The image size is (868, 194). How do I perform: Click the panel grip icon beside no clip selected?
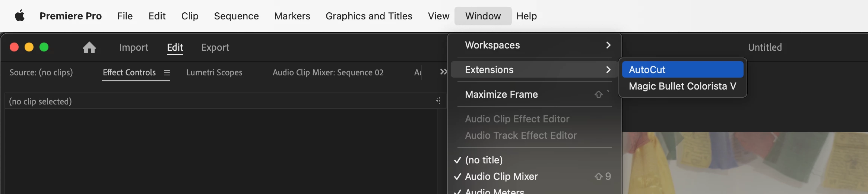(x=438, y=100)
